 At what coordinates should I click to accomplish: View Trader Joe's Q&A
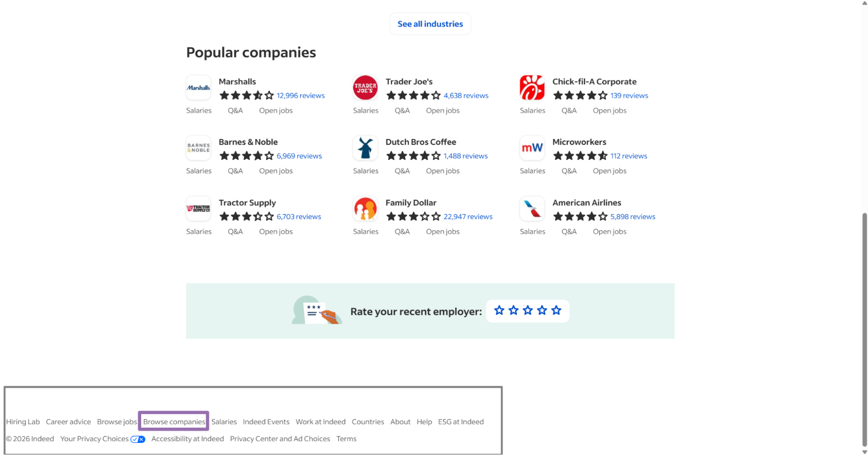tap(402, 111)
